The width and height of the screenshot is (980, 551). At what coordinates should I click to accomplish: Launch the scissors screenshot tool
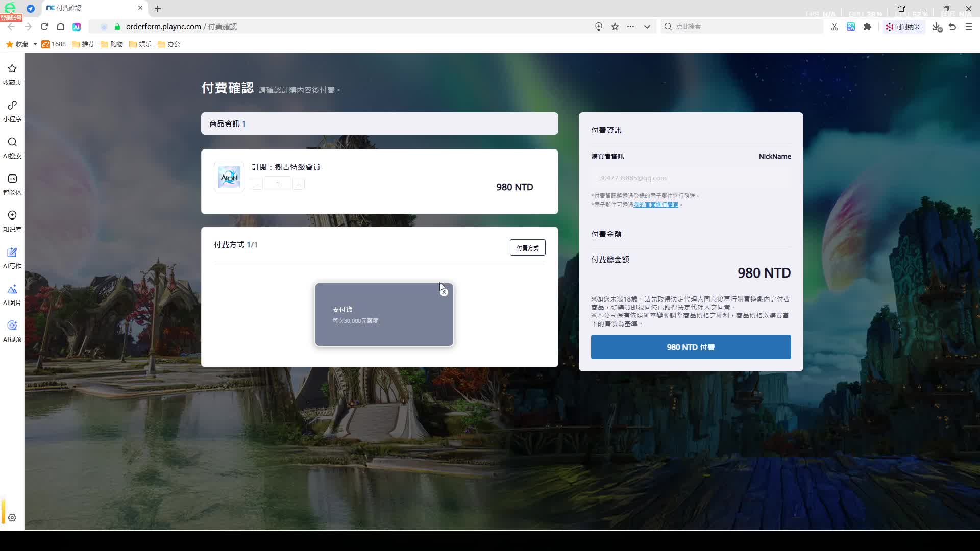(834, 27)
